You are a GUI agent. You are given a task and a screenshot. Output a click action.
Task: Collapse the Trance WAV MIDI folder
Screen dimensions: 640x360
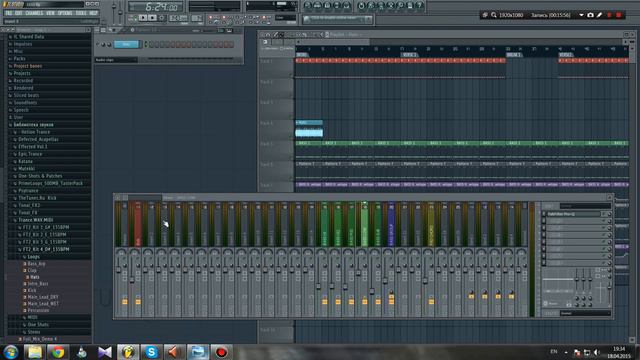point(36,220)
